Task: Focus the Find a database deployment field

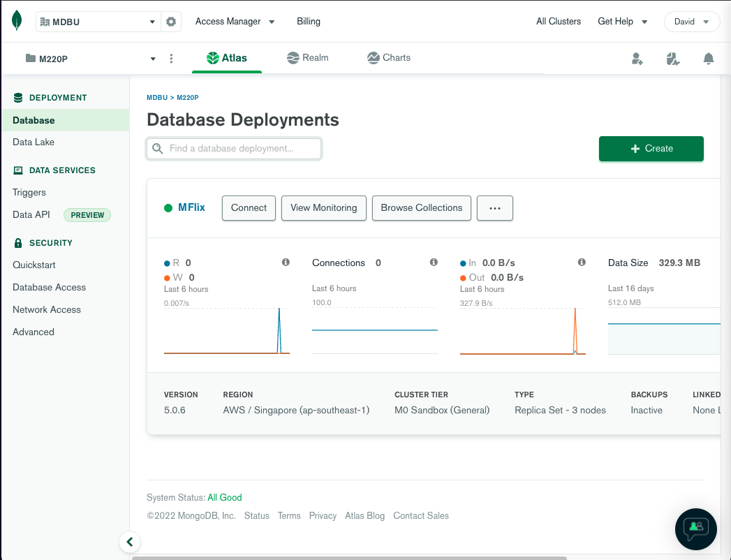Action: pyautogui.click(x=234, y=149)
